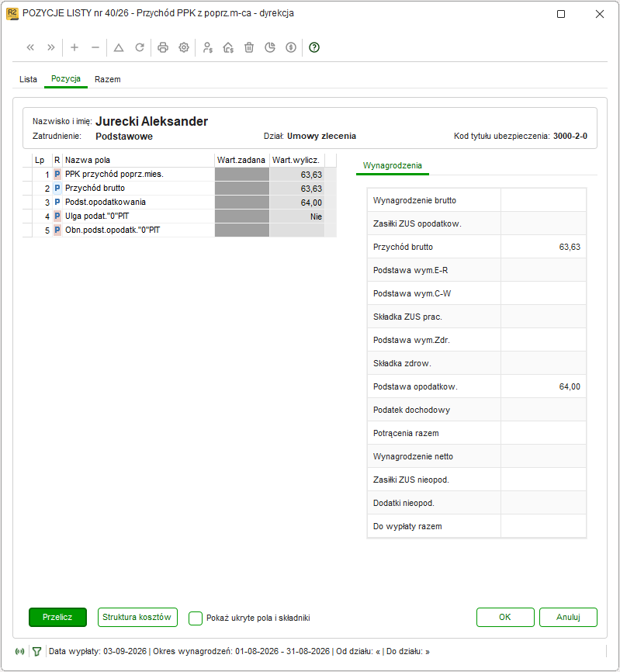This screenshot has width=620, height=672.
Task: Click P marker of Podst.opodatkowania row
Action: (57, 203)
